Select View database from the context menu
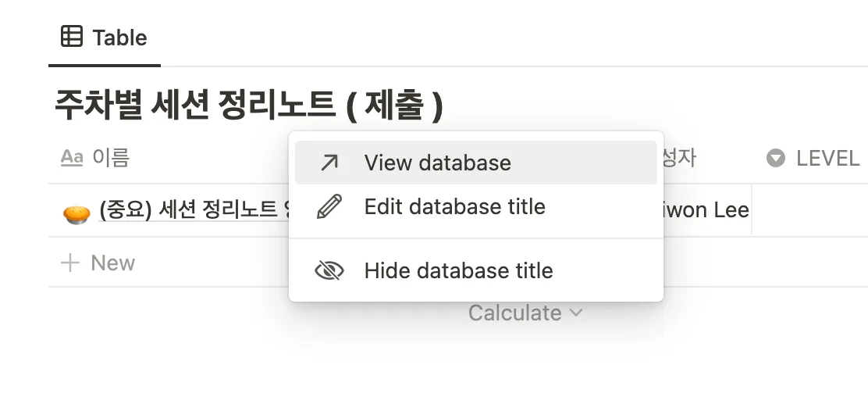 pyautogui.click(x=437, y=163)
